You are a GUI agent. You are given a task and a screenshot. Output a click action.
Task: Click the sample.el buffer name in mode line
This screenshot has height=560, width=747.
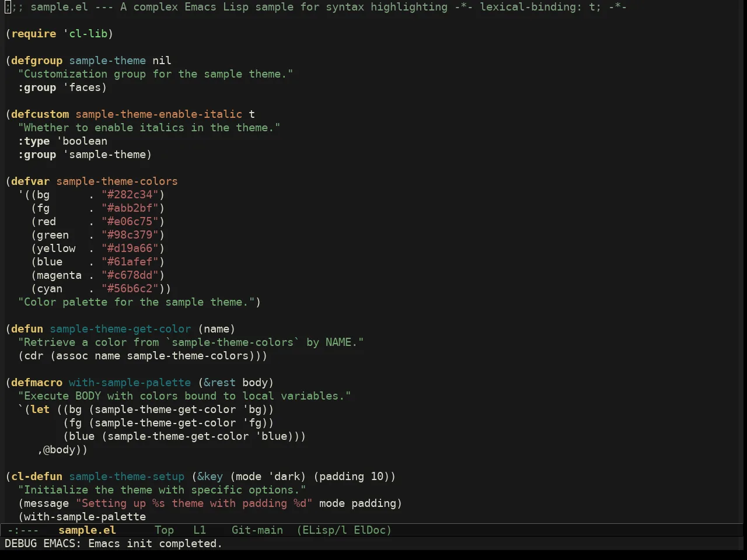pyautogui.click(x=87, y=530)
